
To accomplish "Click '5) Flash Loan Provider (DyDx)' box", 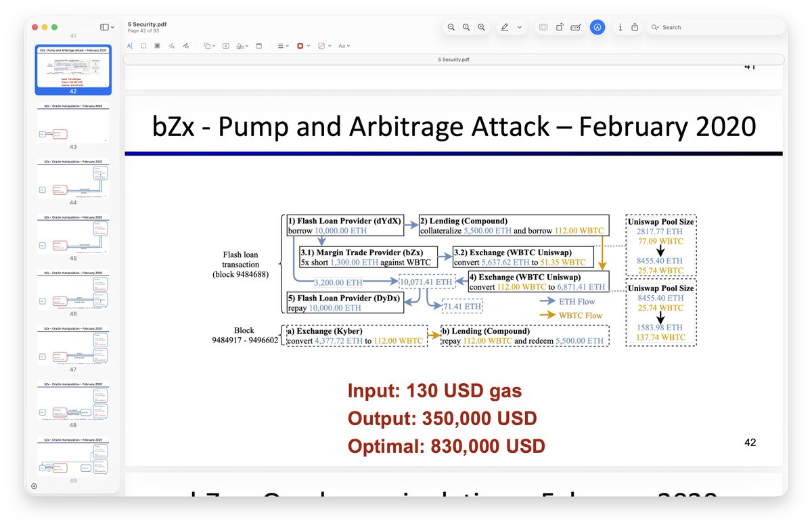I will coord(344,303).
